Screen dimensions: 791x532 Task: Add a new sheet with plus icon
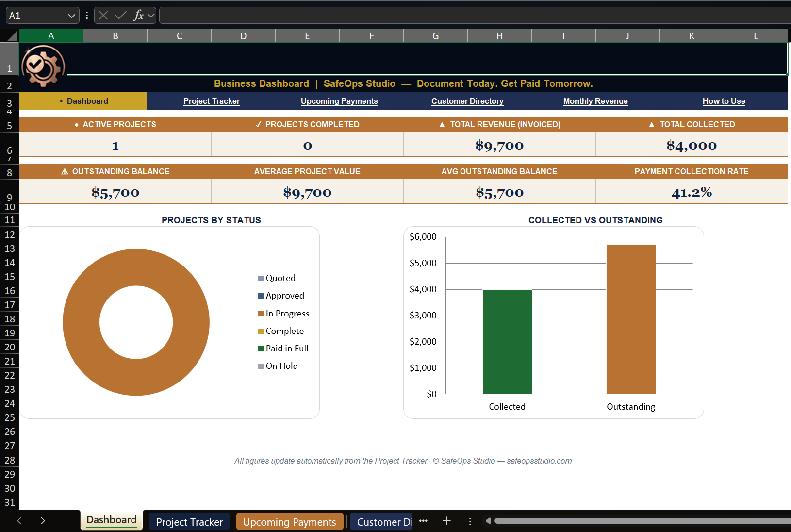tap(446, 521)
